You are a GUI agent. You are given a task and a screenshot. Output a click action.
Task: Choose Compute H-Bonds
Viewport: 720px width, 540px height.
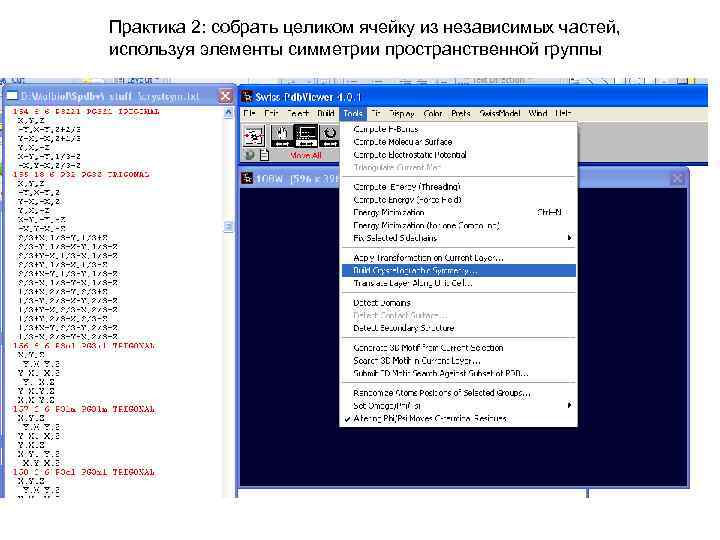pyautogui.click(x=459, y=129)
